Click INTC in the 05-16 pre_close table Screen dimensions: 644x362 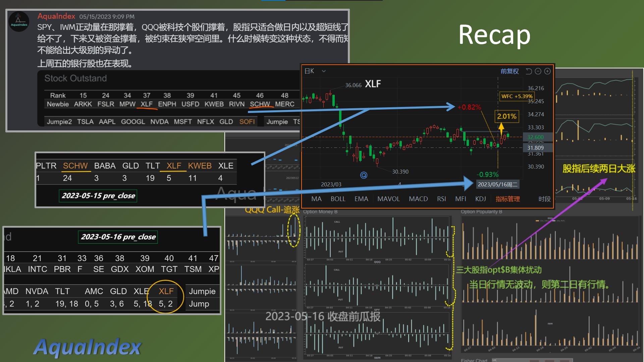tap(37, 269)
